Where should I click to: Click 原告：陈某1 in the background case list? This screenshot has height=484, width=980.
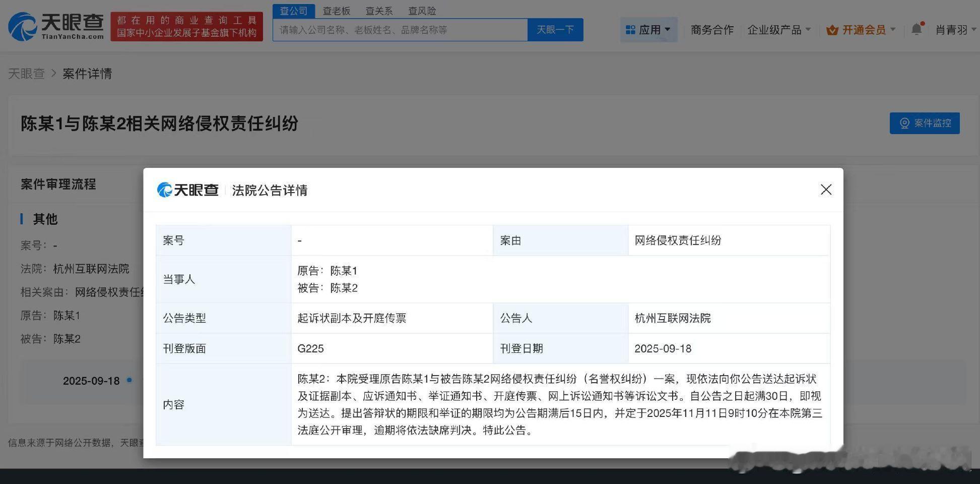50,316
